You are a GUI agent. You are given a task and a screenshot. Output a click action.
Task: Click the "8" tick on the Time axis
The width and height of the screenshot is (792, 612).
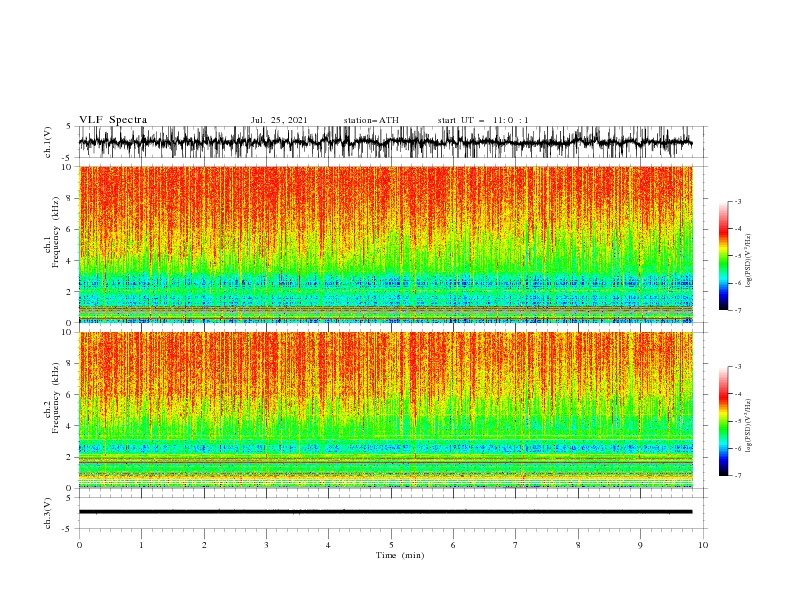click(578, 545)
